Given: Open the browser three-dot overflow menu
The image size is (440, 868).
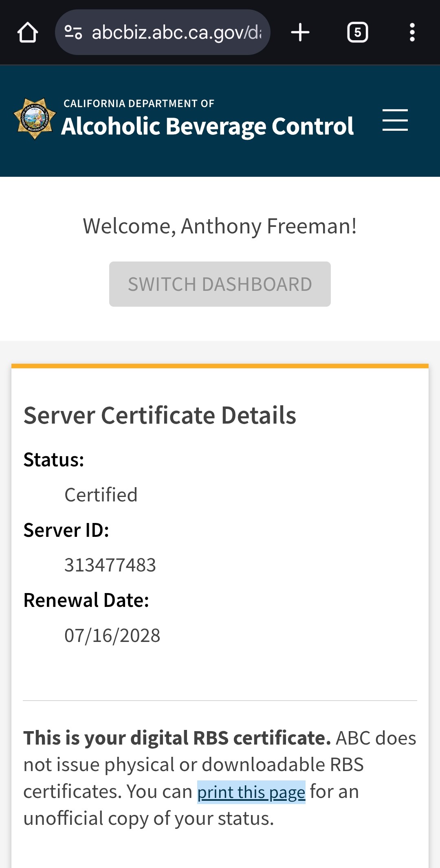Looking at the screenshot, I should (x=412, y=33).
